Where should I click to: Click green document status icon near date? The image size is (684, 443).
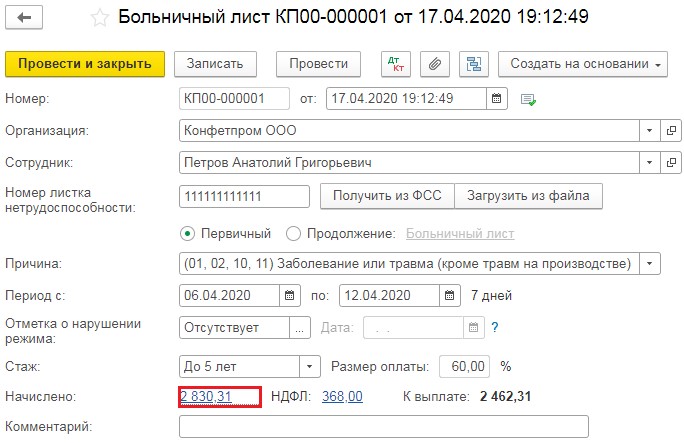(528, 99)
